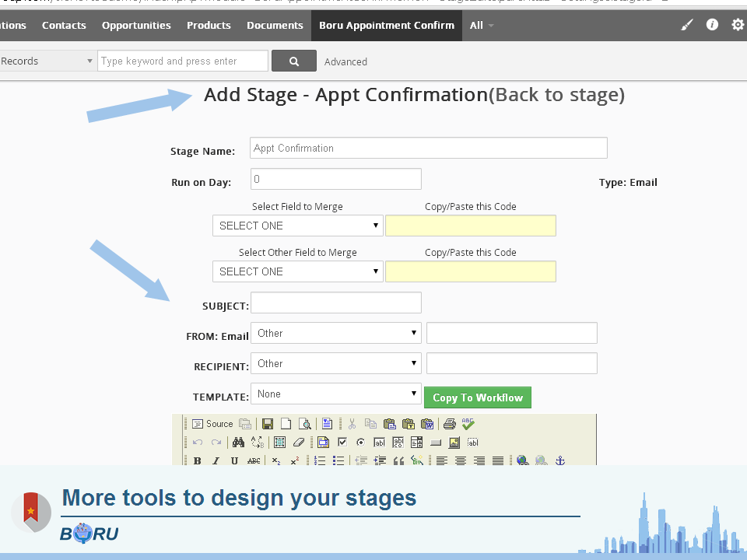This screenshot has height=560, width=747.
Task: Click the Paste icon in editor toolbar
Action: click(390, 424)
